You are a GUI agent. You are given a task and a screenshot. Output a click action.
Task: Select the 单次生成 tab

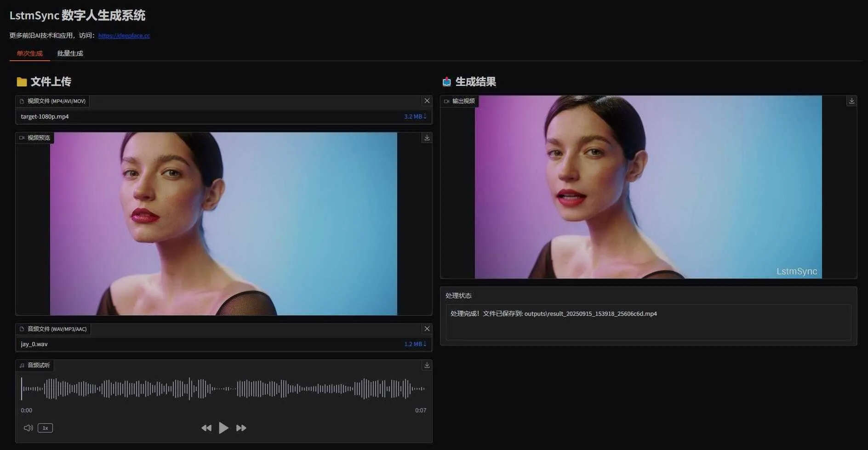click(29, 53)
